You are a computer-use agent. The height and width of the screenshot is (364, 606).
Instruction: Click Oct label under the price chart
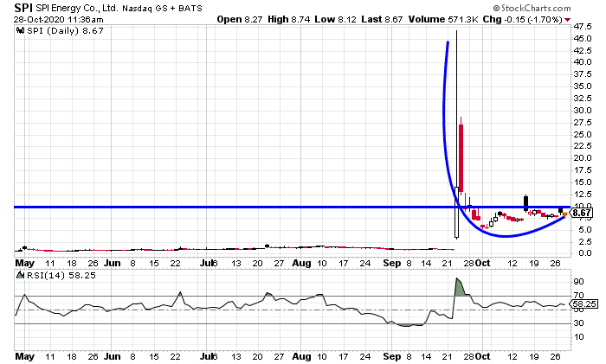[483, 263]
